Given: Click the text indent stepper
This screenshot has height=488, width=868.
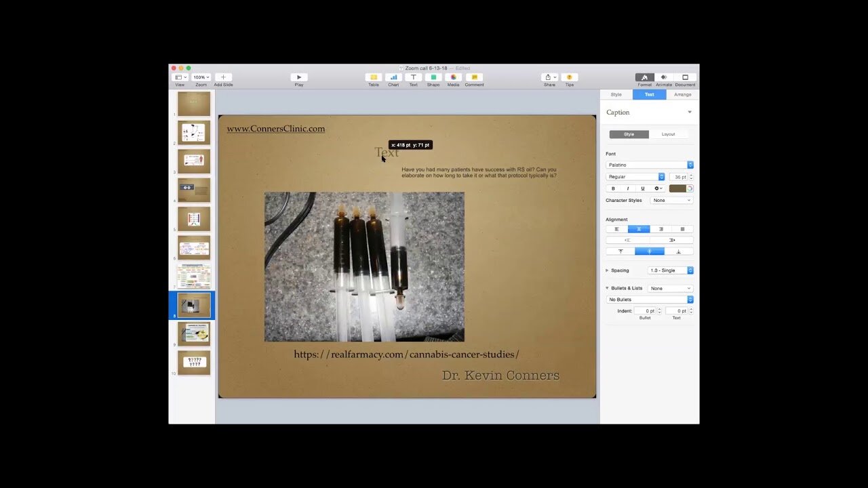Looking at the screenshot, I should 691,311.
